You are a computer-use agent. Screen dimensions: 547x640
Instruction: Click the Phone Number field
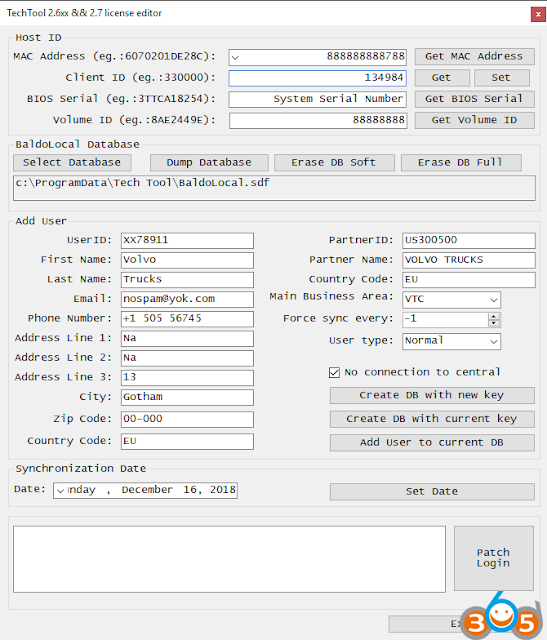pos(187,319)
